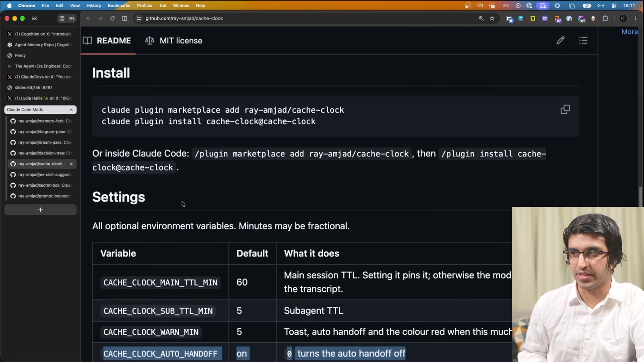This screenshot has width=644, height=362.
Task: Click the CACHE_CLOCK_WARN_MIN variable cell
Action: [x=161, y=332]
